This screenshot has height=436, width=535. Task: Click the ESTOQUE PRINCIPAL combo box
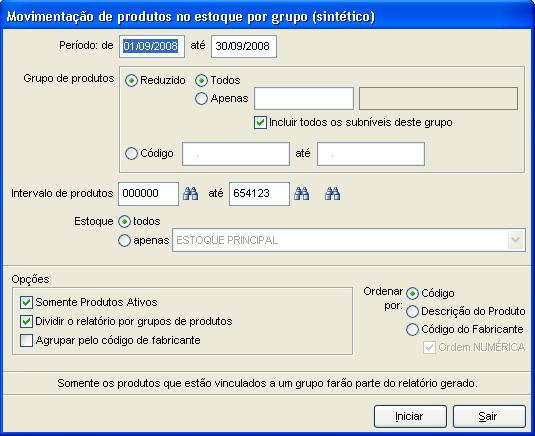(x=349, y=240)
